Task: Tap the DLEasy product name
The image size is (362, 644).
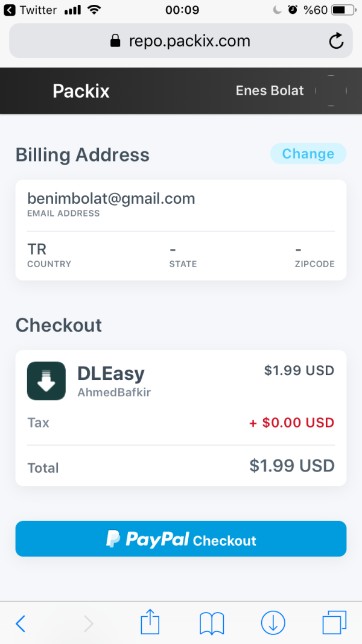Action: (111, 373)
